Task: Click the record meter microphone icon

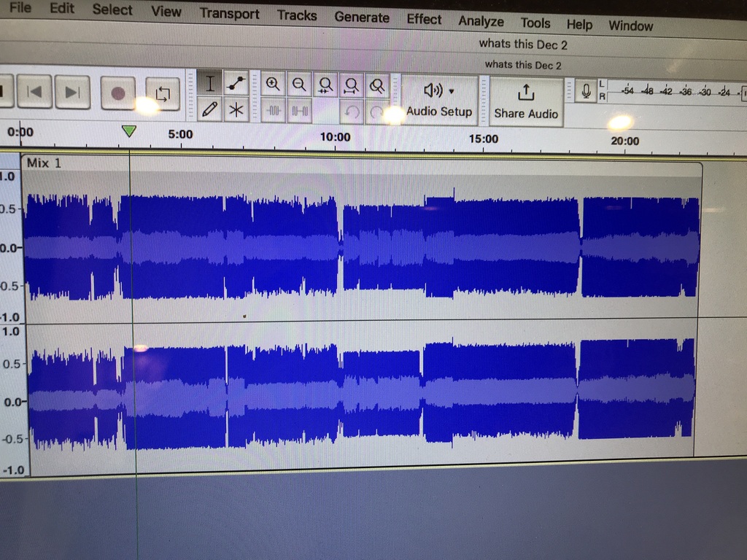Action: click(586, 90)
